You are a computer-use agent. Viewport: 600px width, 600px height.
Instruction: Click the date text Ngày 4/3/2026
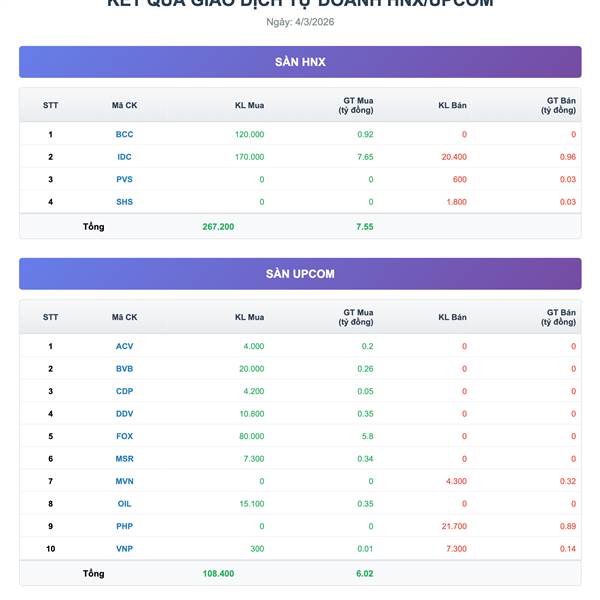click(300, 22)
